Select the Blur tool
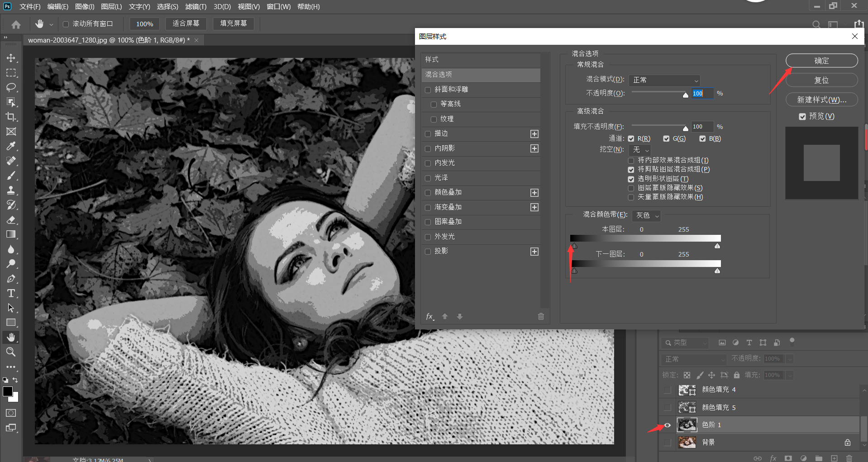Viewport: 868px width, 462px height. pos(11,249)
